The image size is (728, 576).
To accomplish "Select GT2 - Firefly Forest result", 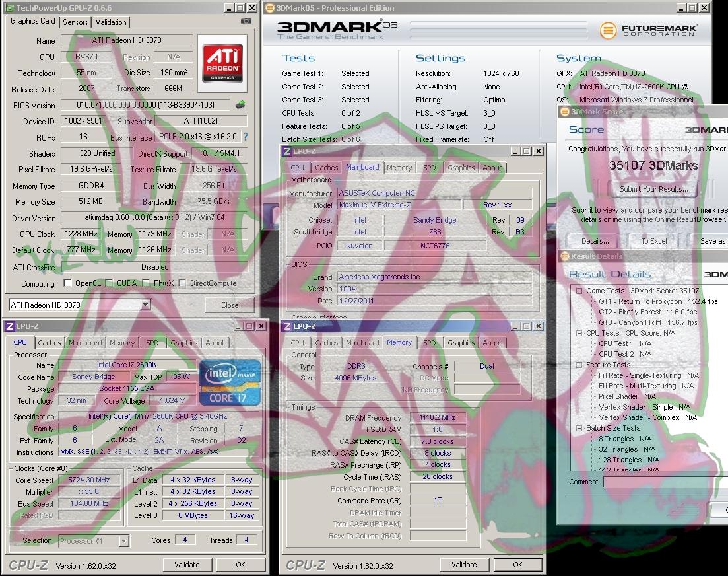I will pos(647,312).
